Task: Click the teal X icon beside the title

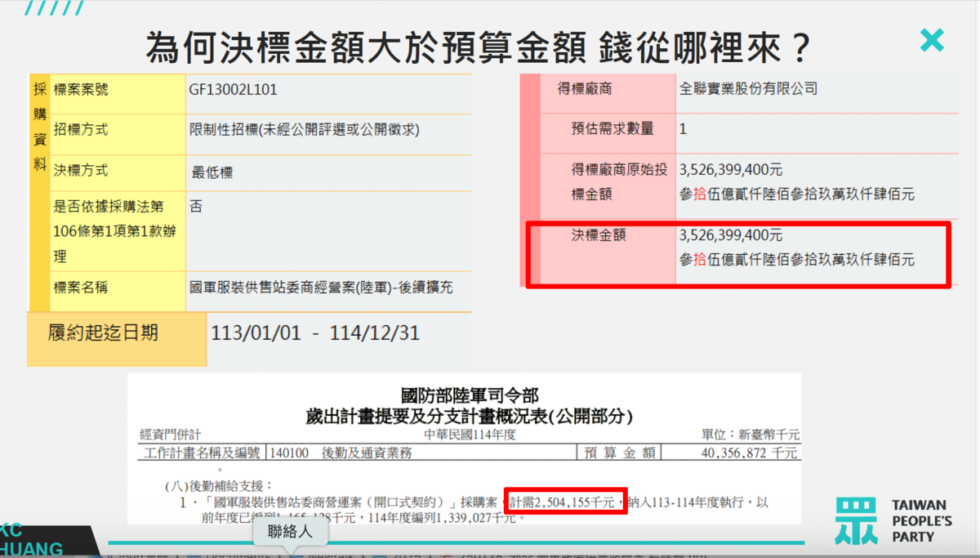Action: (x=932, y=40)
